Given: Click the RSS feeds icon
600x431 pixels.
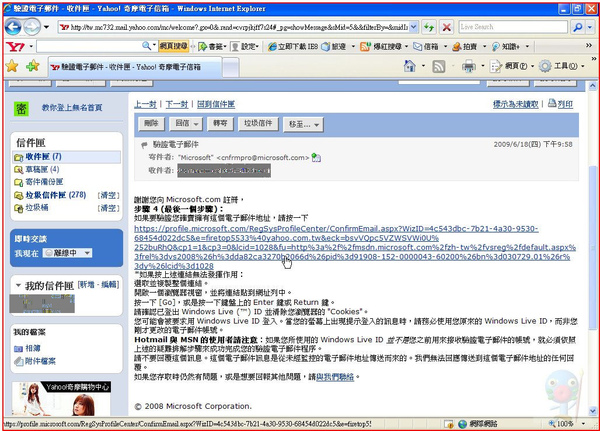Looking at the screenshot, I should click(x=439, y=67).
